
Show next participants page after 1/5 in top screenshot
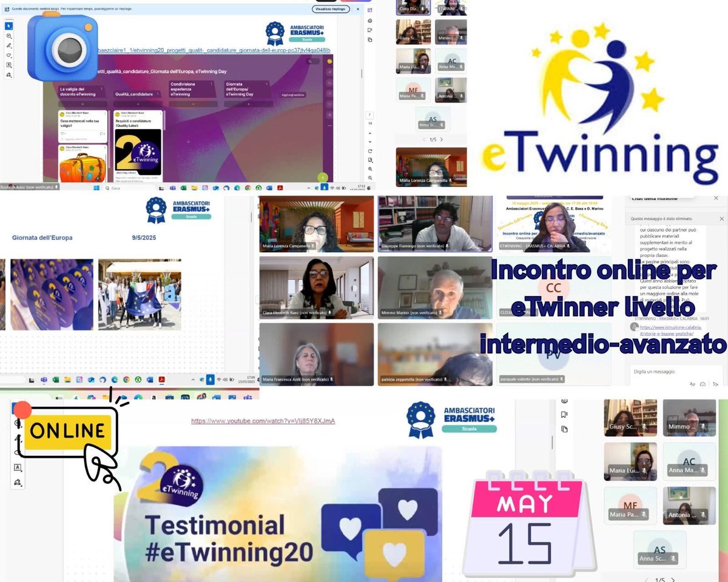[441, 139]
